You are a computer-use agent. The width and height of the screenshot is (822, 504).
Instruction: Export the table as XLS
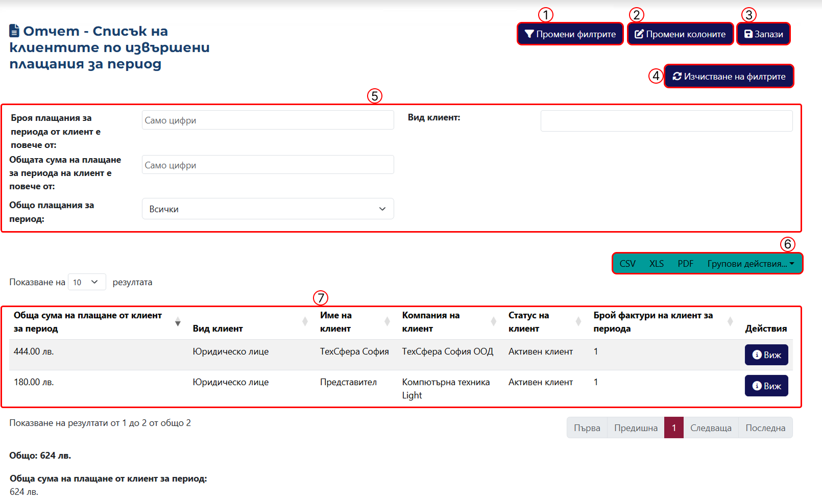pos(657,264)
